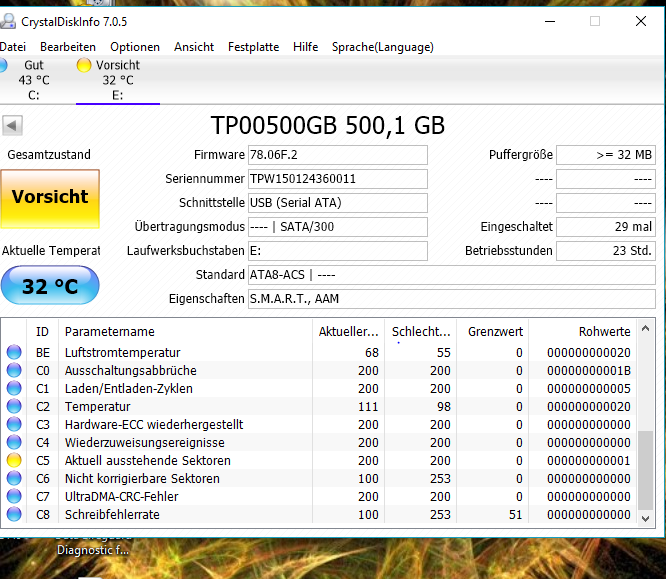Select the UltraDMA-CRC-Fehler row

[x=319, y=496]
